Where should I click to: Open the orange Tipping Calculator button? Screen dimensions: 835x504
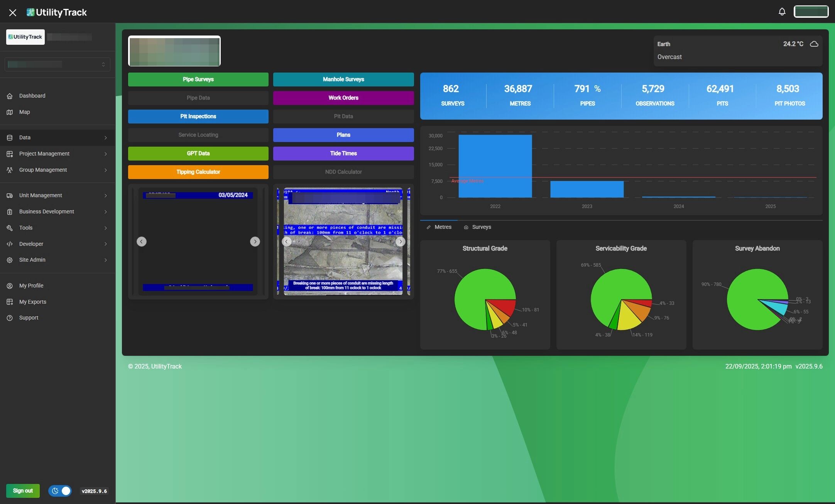point(198,172)
